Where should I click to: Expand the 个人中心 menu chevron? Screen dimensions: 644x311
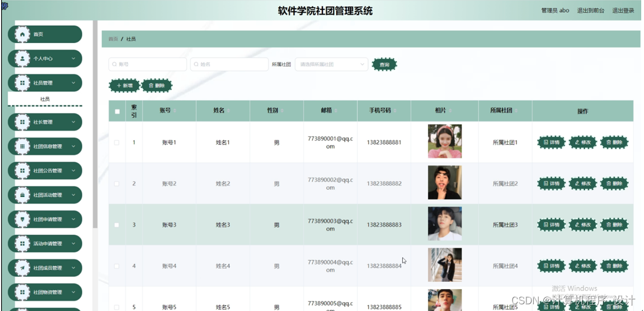[73, 59]
